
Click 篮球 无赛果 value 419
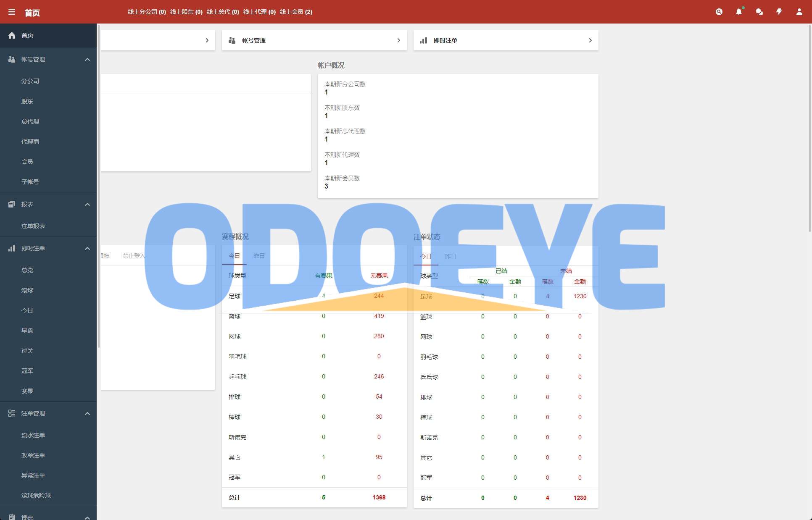(379, 316)
